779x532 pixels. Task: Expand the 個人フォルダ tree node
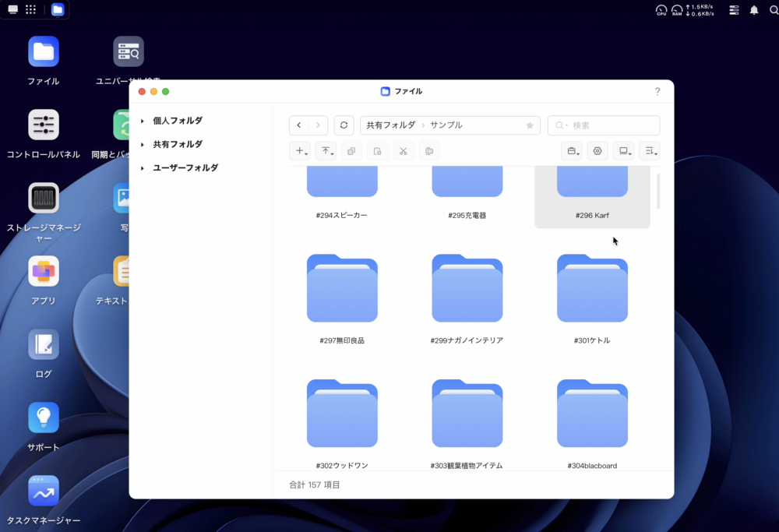tap(143, 121)
